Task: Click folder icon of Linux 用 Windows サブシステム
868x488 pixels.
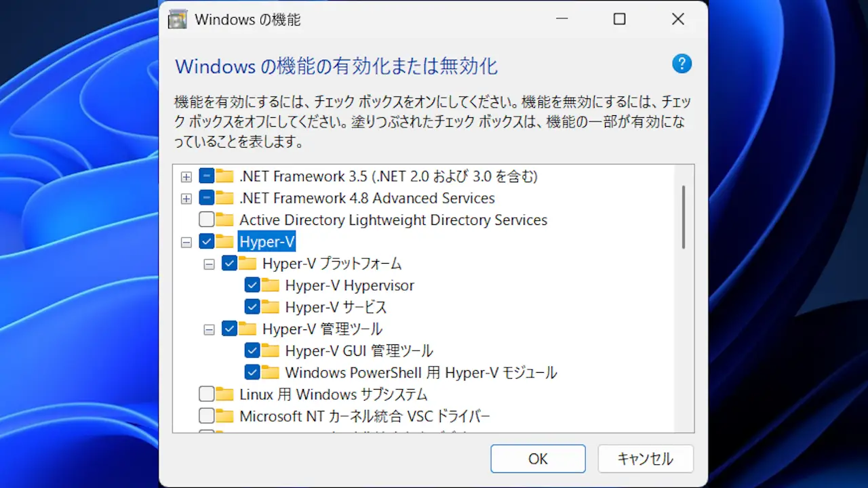Action: coord(225,394)
